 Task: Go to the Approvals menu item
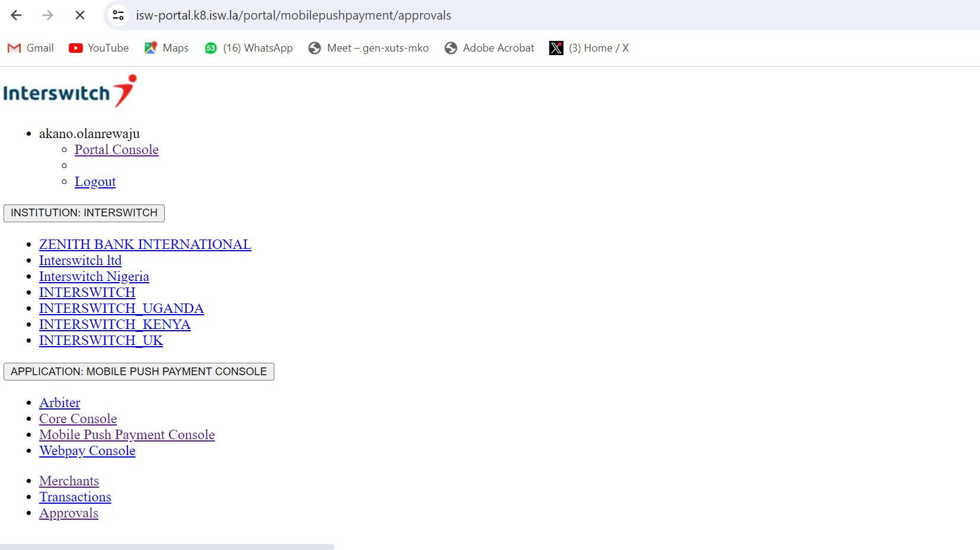pos(69,513)
